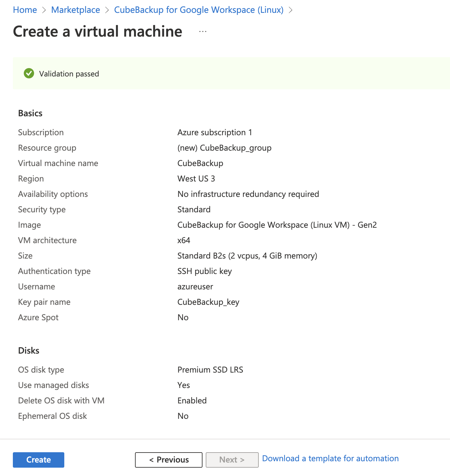Click the 'Create a virtual machine' page title
The image size is (450, 476).
(x=97, y=31)
